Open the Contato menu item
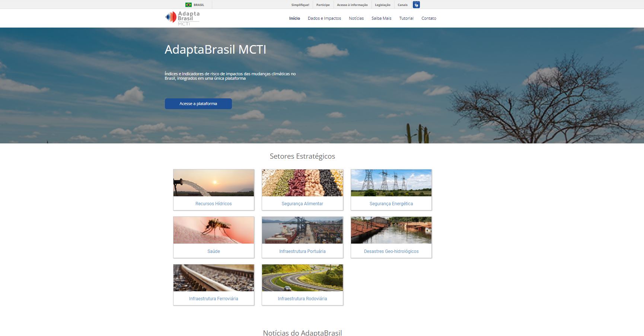 click(x=428, y=18)
